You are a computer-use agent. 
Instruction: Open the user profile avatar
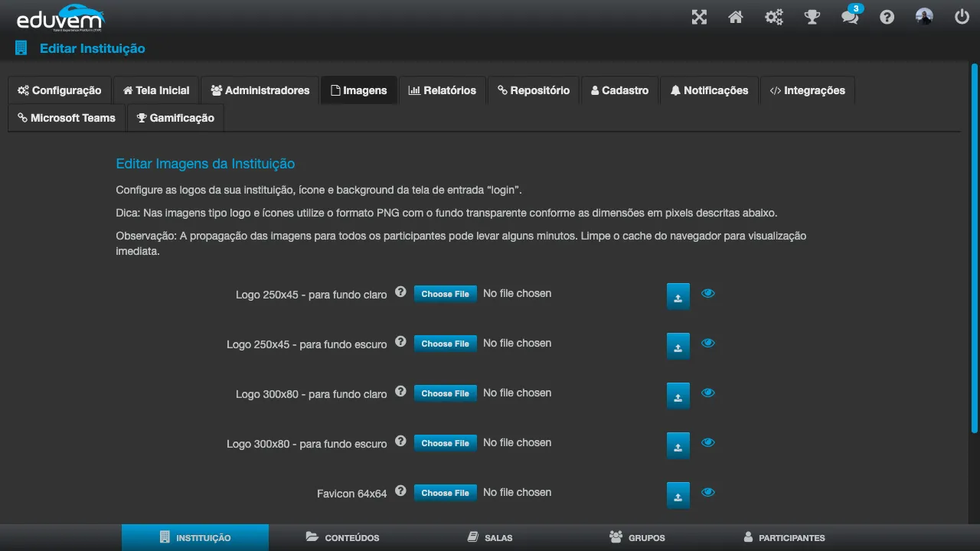[925, 17]
